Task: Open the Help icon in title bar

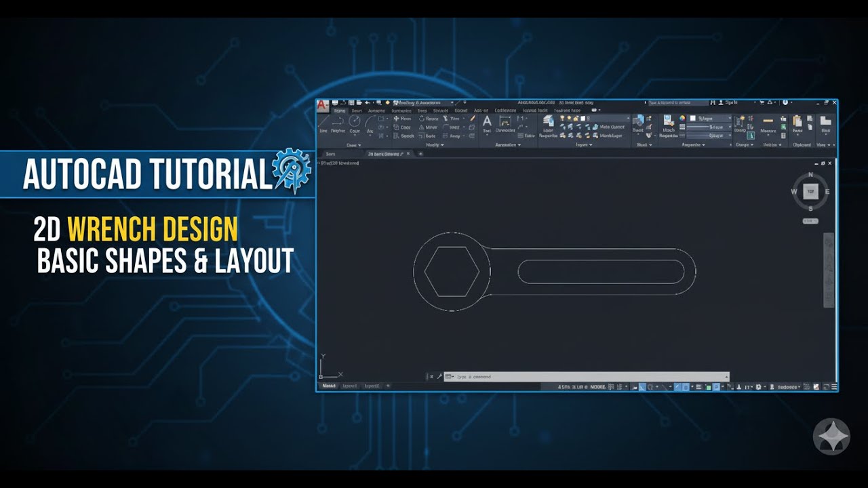Action: click(x=785, y=102)
